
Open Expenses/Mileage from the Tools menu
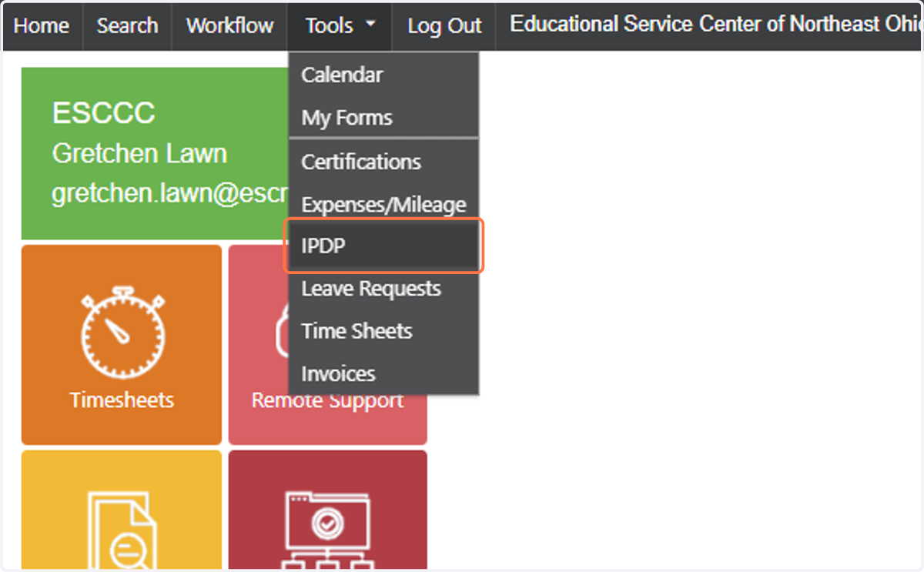point(384,205)
